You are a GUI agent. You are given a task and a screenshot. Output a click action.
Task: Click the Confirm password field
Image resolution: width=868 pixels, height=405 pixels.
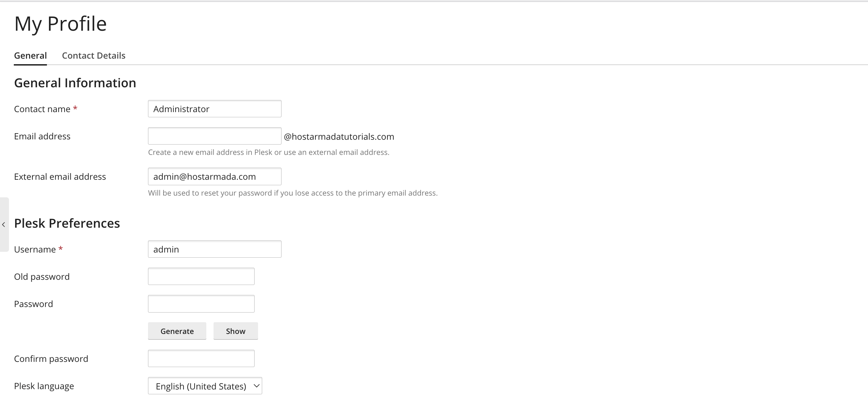tap(201, 358)
